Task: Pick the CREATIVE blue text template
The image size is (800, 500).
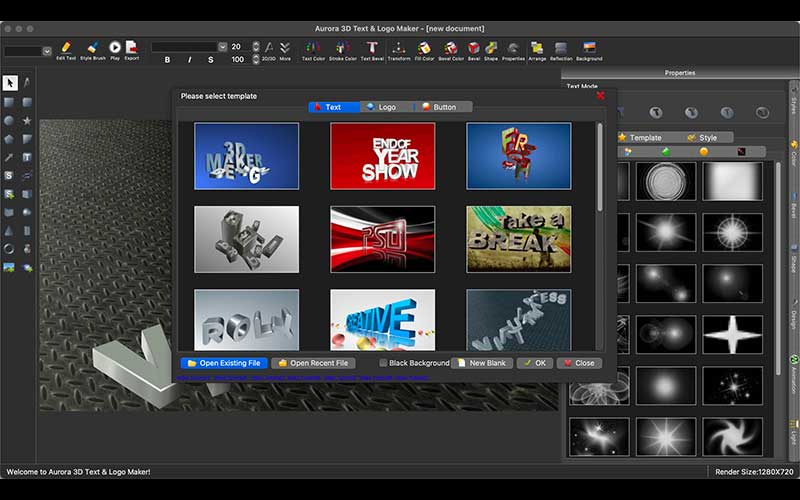Action: pos(383,320)
